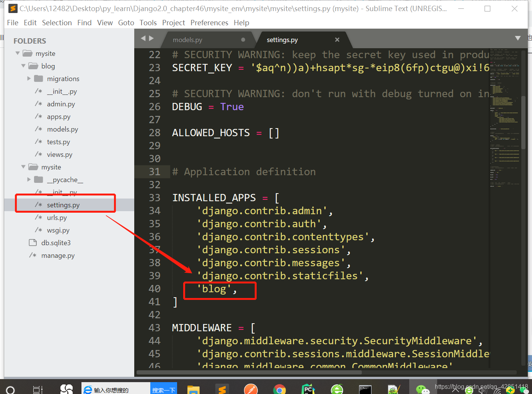
Task: Place cursor on 'blog', entry
Action: click(217, 289)
